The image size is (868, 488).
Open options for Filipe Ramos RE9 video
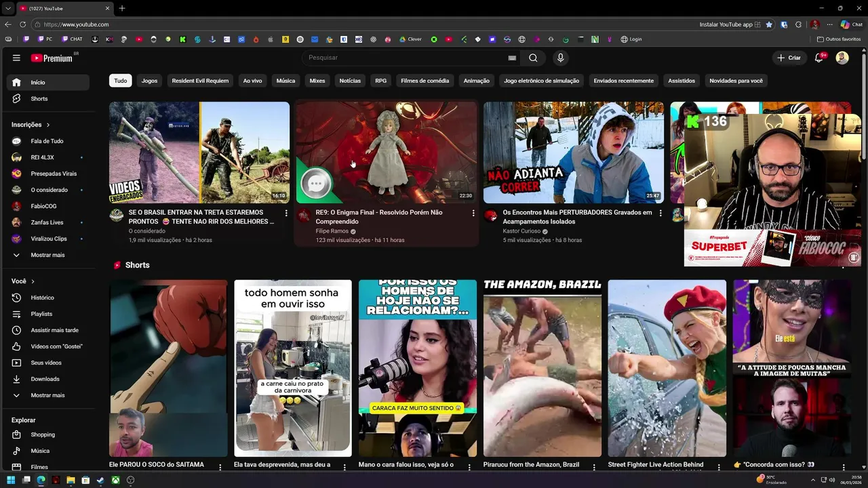click(x=473, y=213)
